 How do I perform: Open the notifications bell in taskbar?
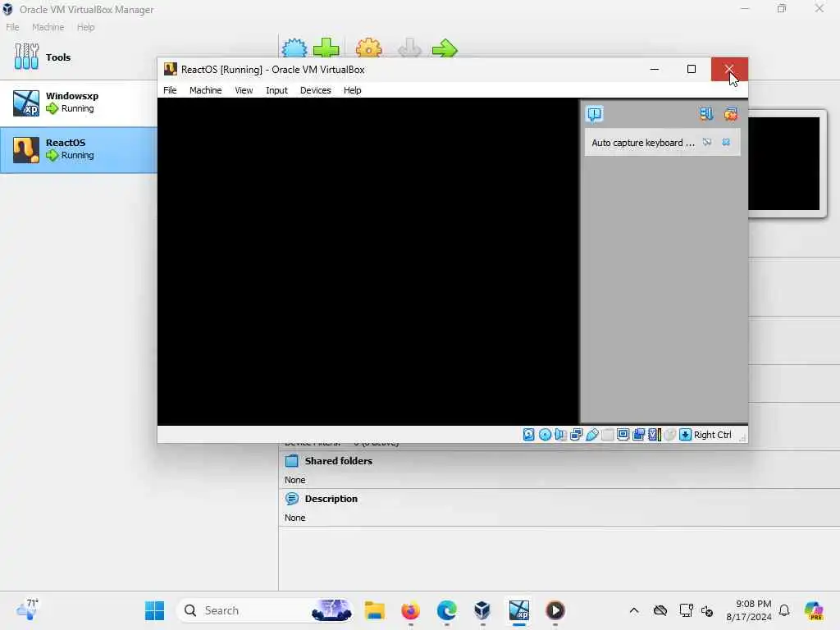(784, 610)
